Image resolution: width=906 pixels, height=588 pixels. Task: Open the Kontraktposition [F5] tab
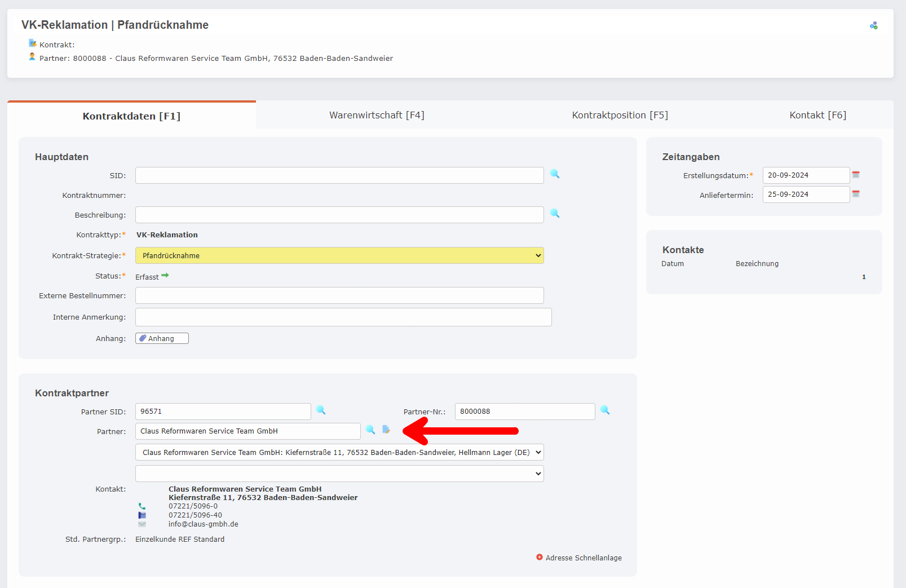pos(620,114)
